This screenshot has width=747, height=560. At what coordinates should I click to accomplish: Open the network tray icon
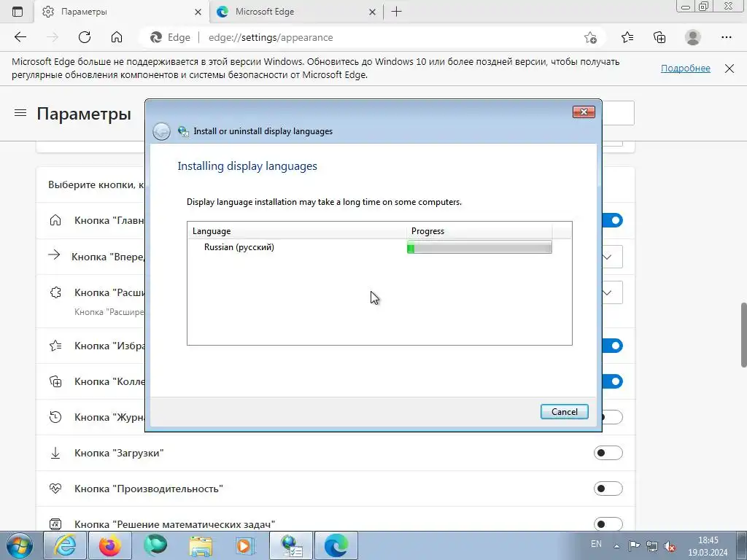point(651,546)
